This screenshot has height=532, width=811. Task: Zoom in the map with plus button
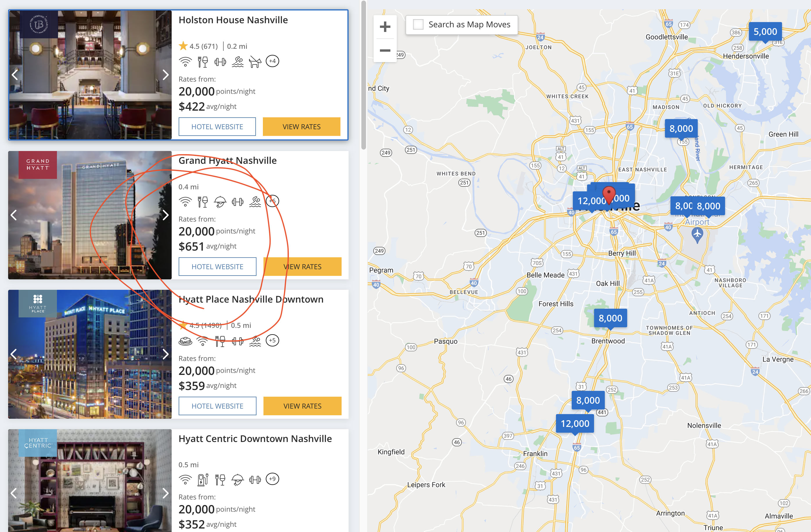tap(385, 26)
